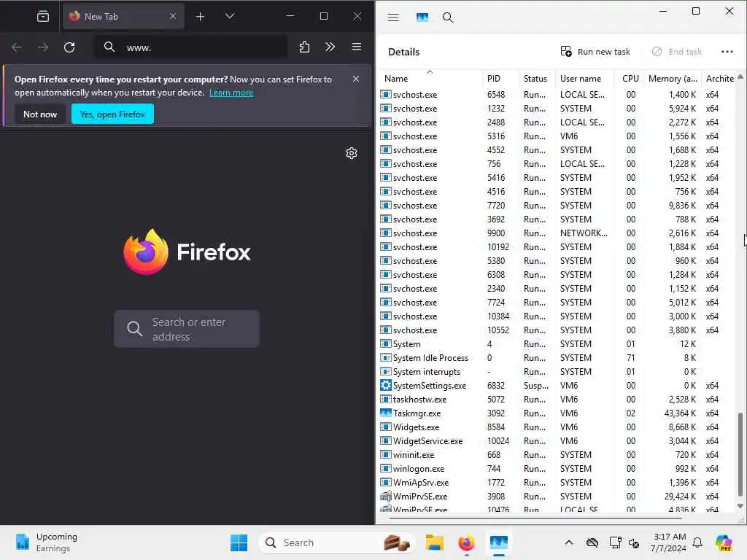Select WmiApSrv.exe process
The height and width of the screenshot is (560, 747).
[557, 483]
